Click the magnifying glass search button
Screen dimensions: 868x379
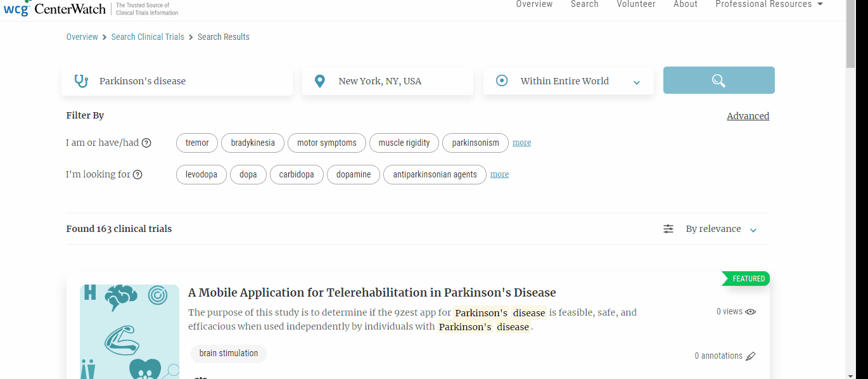point(718,80)
